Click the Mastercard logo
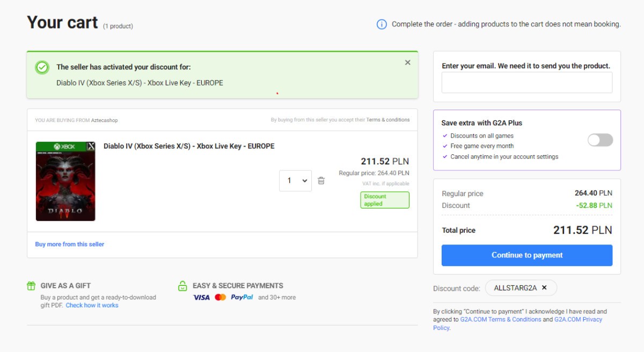Viewport: 644px width, 352px height. click(x=221, y=297)
